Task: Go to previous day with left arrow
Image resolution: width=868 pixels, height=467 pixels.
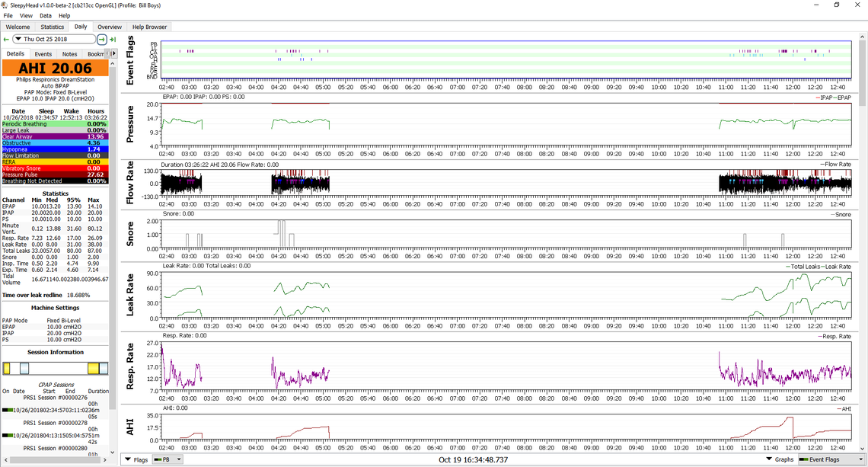Action: [6, 39]
